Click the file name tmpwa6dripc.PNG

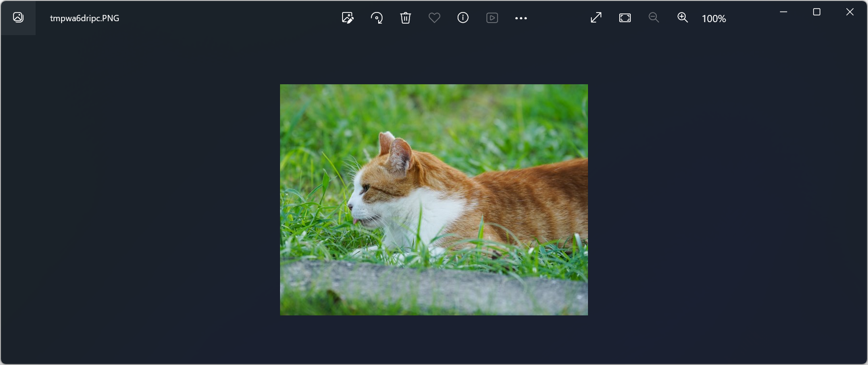pyautogui.click(x=85, y=18)
